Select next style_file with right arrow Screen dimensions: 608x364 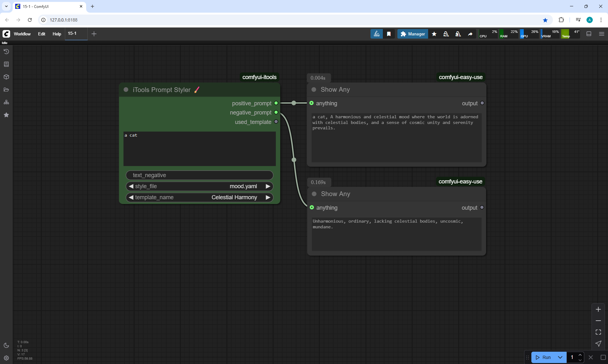(268, 186)
